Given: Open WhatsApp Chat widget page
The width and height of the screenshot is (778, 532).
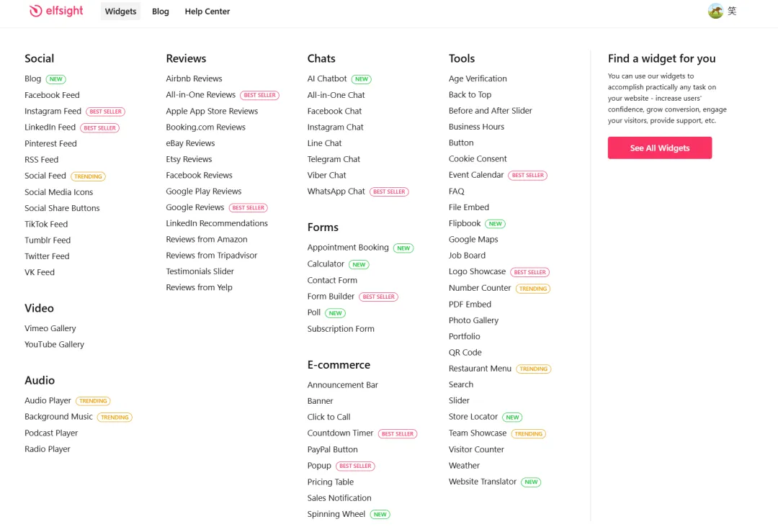Looking at the screenshot, I should (336, 191).
